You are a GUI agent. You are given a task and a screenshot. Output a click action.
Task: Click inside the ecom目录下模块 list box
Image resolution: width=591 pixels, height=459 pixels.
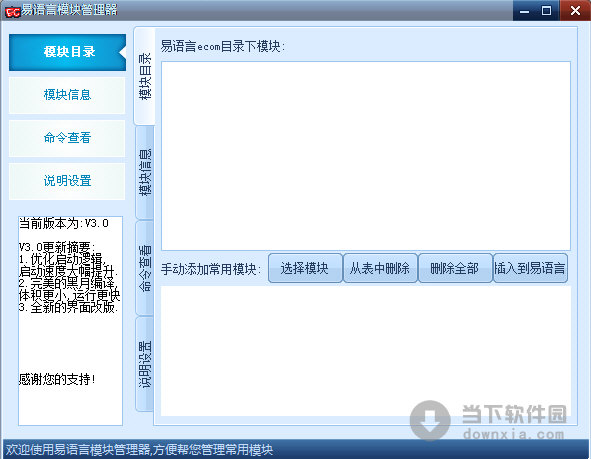[366, 156]
